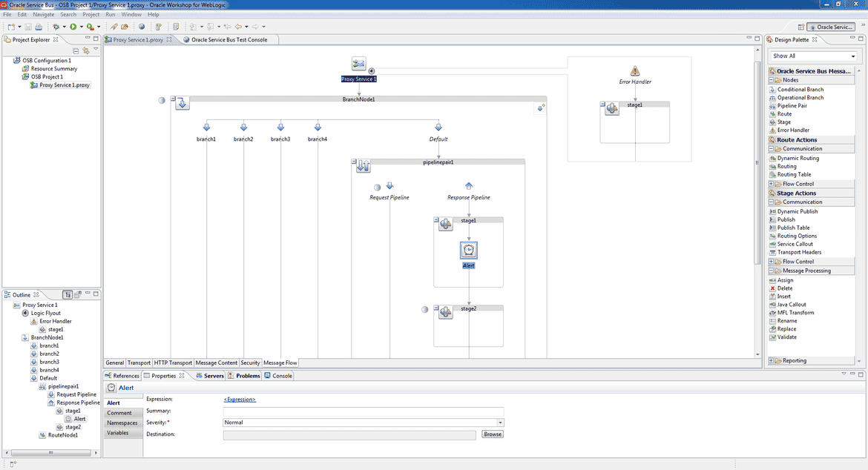Select the BranchNode1 icon in the message flow
868x470 pixels.
pos(182,103)
